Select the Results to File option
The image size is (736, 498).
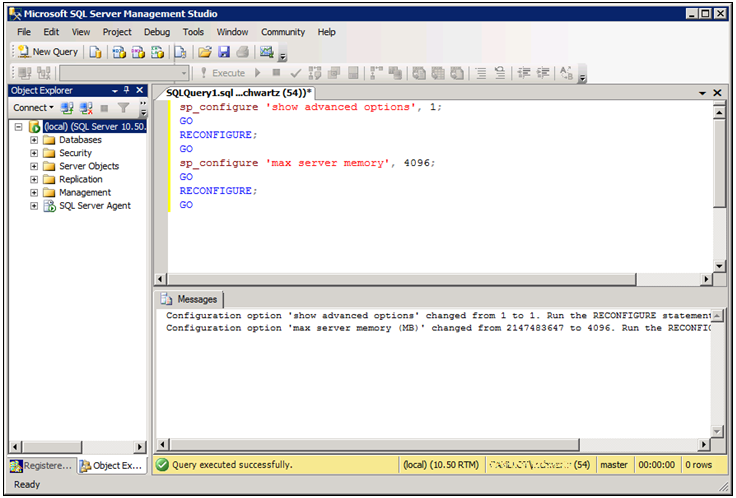tap(457, 73)
